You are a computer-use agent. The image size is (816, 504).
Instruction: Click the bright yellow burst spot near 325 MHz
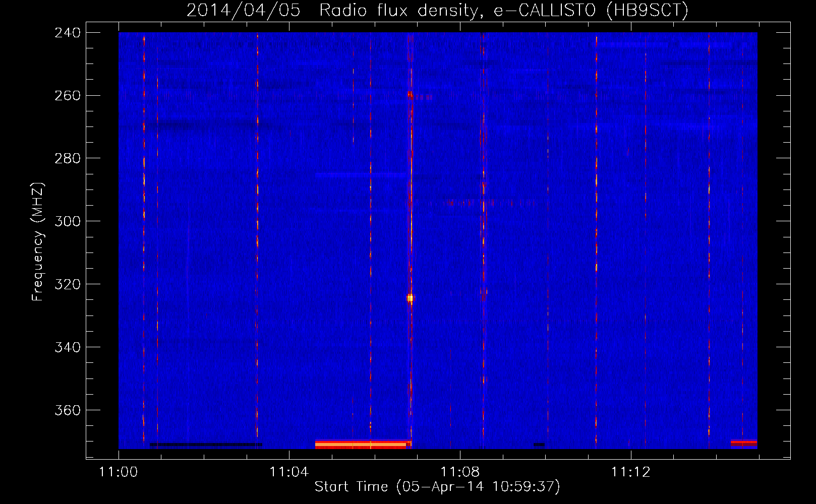(x=410, y=298)
